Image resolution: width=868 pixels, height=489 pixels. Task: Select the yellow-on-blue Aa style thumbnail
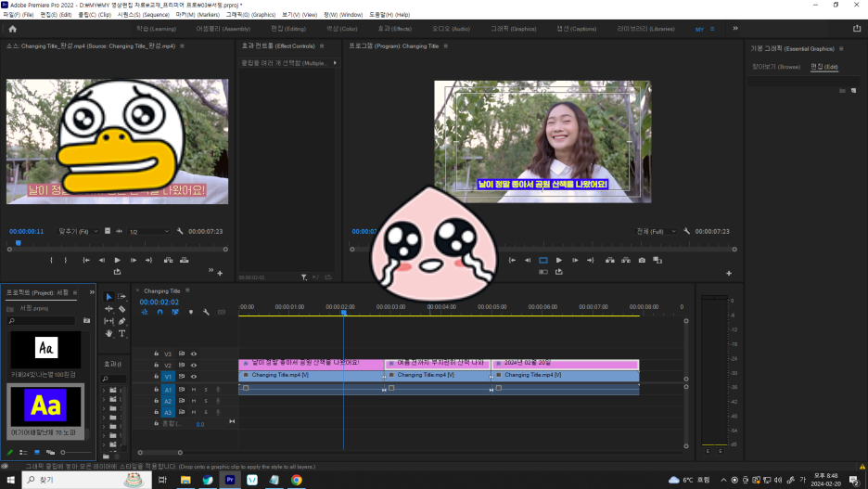[45, 405]
